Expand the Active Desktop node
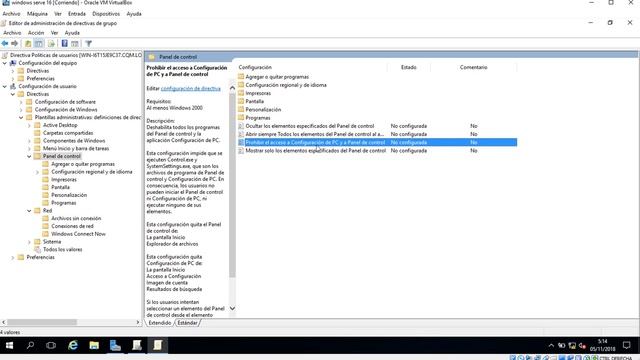Image resolution: width=640 pixels, height=360 pixels. pyautogui.click(x=29, y=125)
